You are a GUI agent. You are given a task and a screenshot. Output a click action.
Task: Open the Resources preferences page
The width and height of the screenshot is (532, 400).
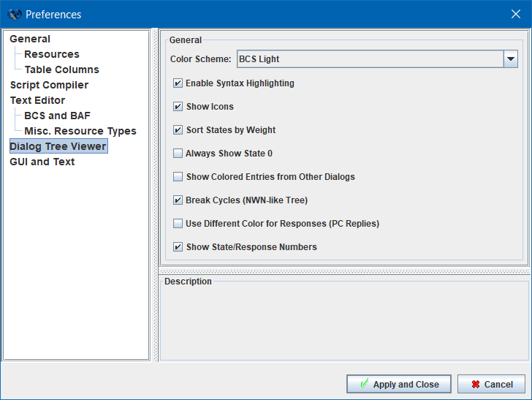(51, 54)
